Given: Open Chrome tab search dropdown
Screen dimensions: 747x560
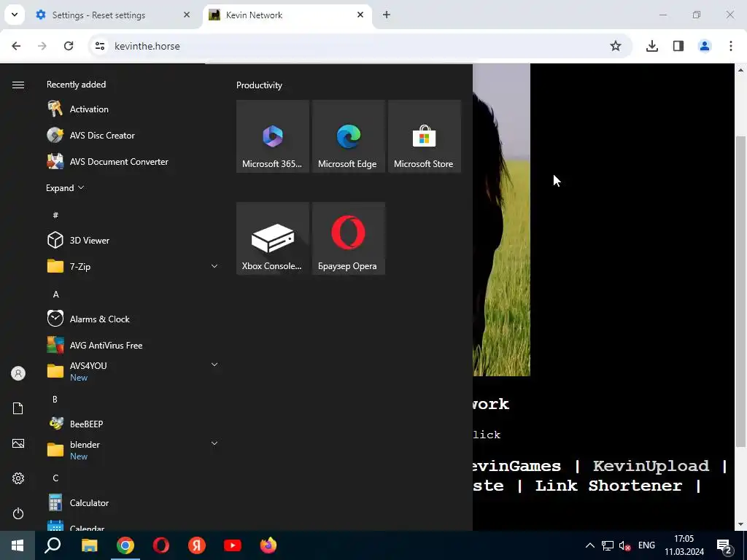Looking at the screenshot, I should tap(15, 15).
